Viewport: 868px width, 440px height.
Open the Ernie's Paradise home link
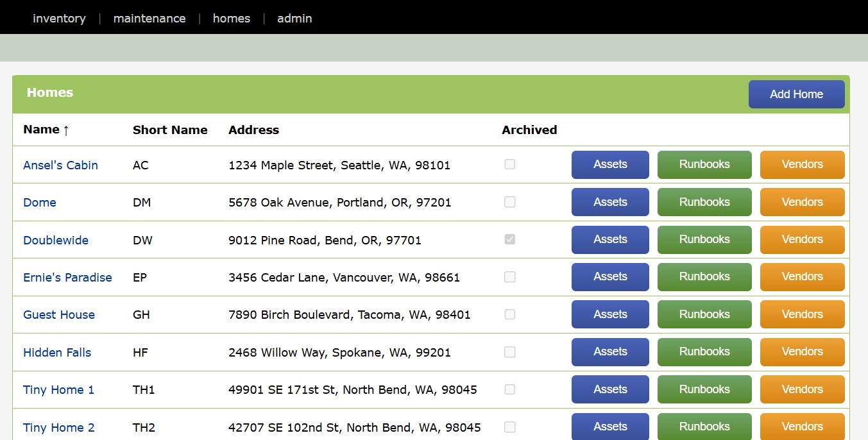(67, 277)
